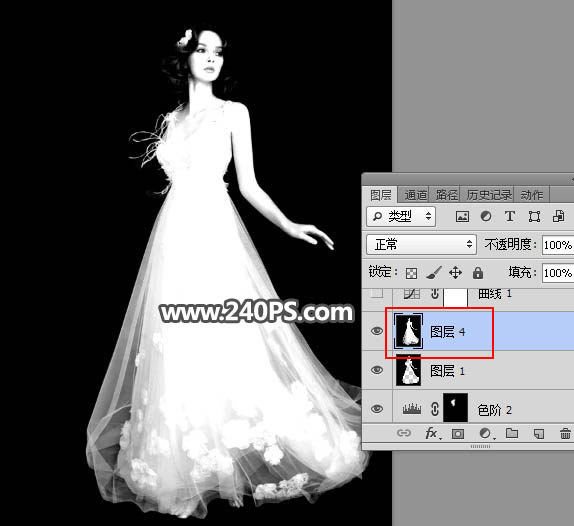574x526 pixels.
Task: Open the fx layer style menu
Action: coord(433,434)
